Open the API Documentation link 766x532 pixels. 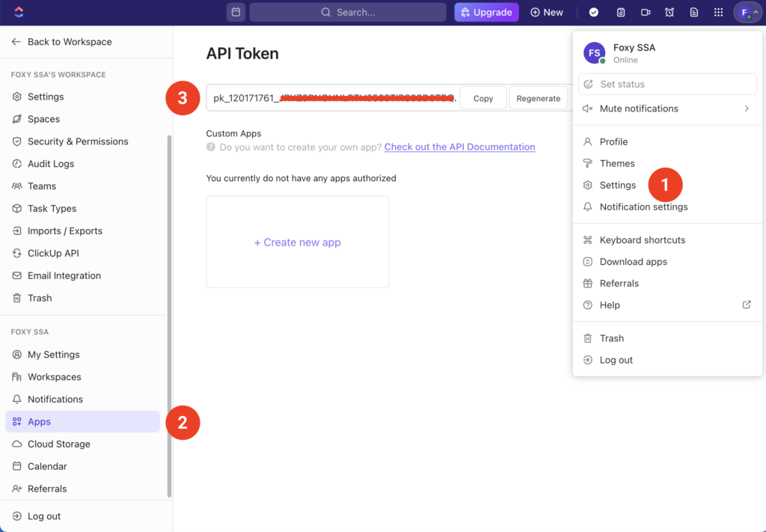(459, 147)
